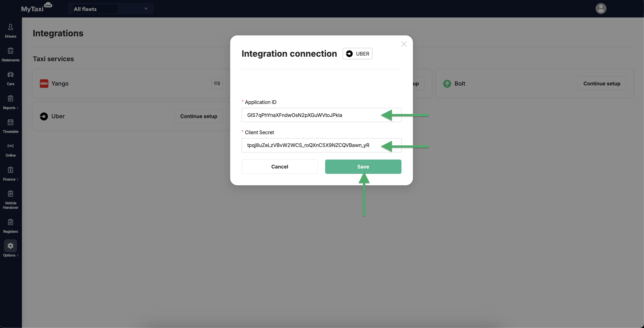Open the Registers sidebar icon
Viewport: 644px width, 328px height.
click(11, 222)
